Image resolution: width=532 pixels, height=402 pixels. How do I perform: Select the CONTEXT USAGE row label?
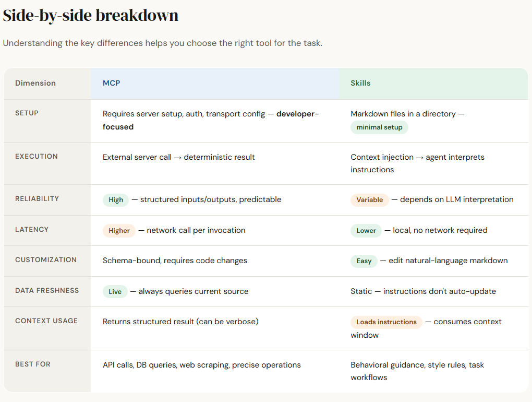(x=46, y=321)
